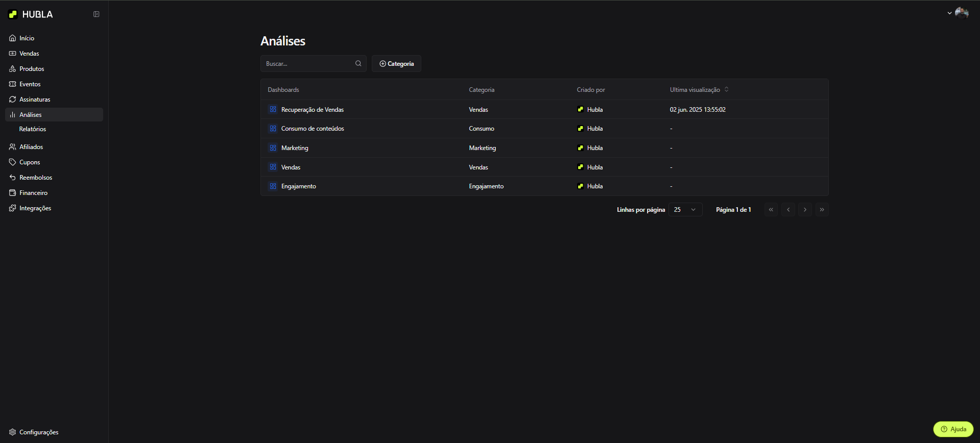Click the Assinaturas refresh icon
This screenshot has width=980, height=443.
tap(13, 100)
